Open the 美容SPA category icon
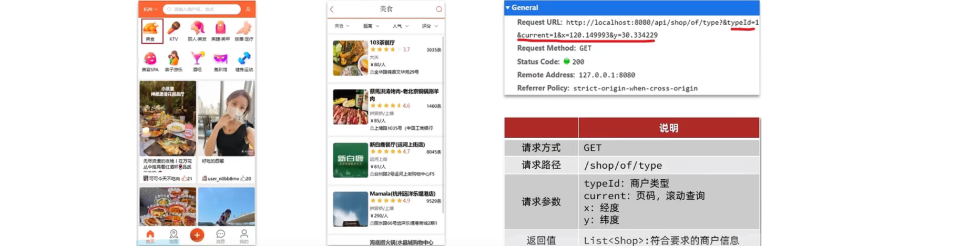The height and width of the screenshot is (246, 980). point(150,61)
